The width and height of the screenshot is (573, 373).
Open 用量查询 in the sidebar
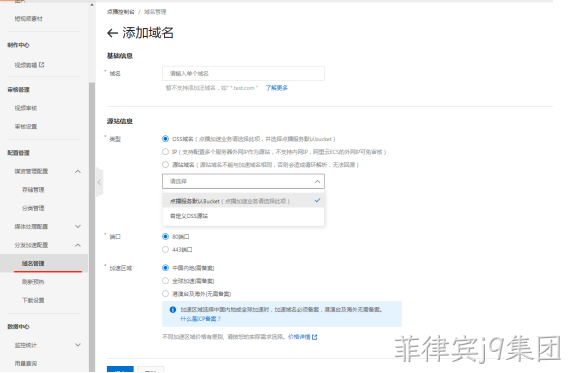pos(26,364)
